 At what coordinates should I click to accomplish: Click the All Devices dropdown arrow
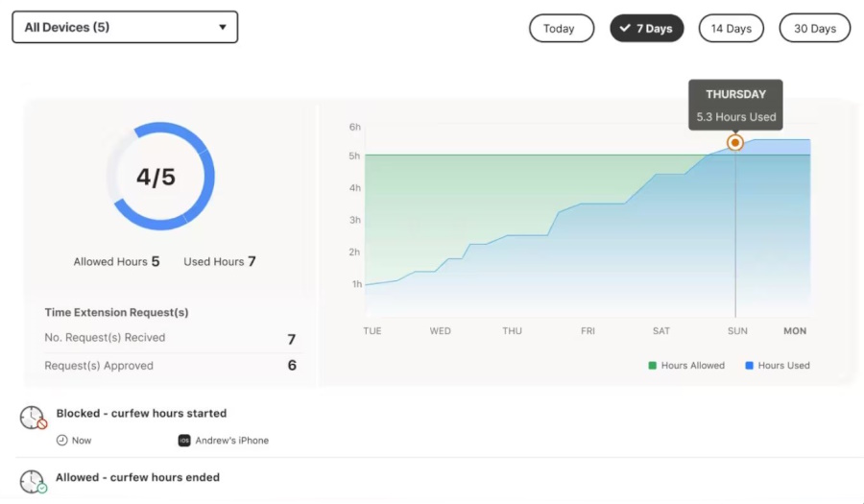point(222,27)
